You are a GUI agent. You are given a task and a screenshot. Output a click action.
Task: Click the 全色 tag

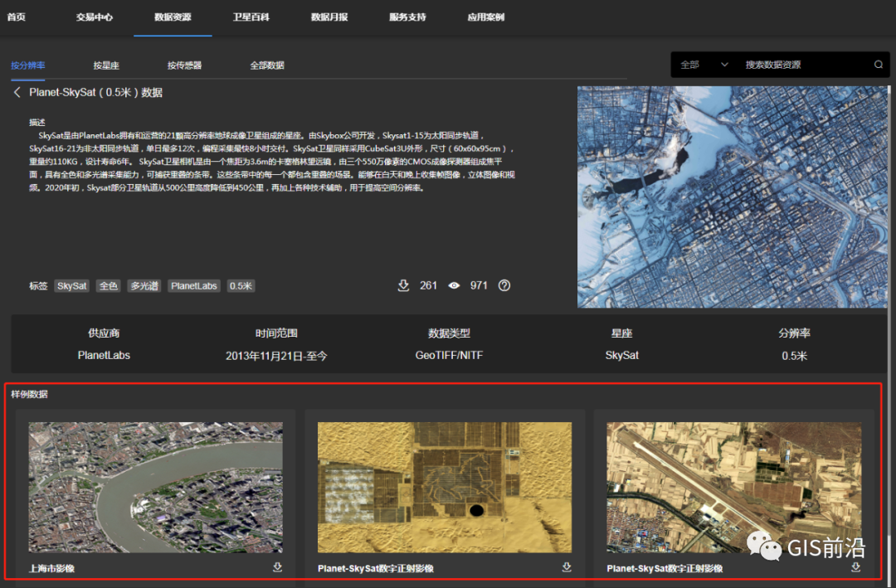pos(109,286)
